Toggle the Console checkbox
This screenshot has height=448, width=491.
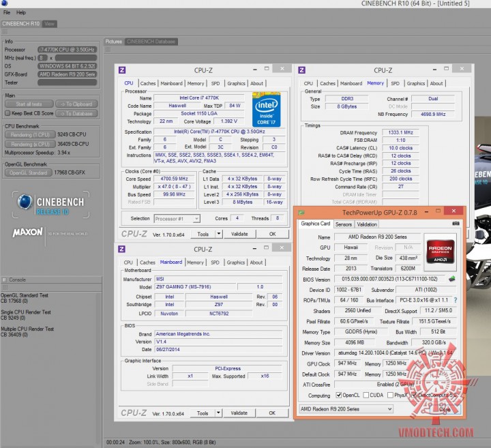pyautogui.click(x=4, y=280)
